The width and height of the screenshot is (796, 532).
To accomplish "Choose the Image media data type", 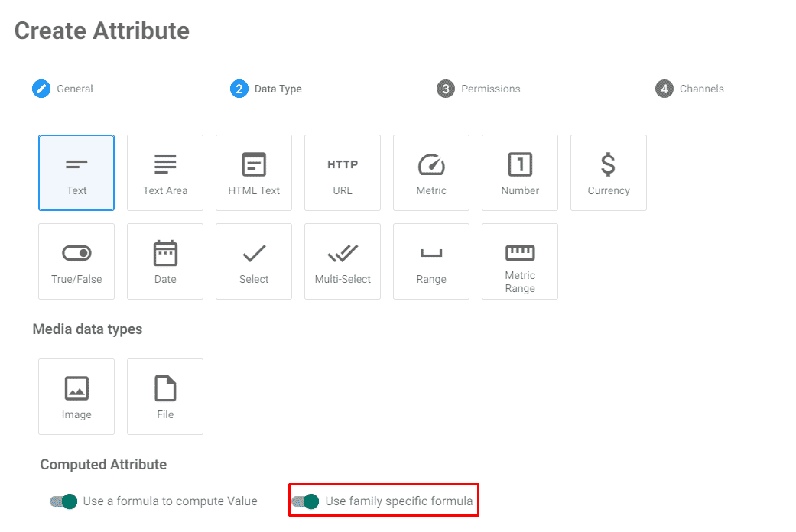I will [76, 397].
